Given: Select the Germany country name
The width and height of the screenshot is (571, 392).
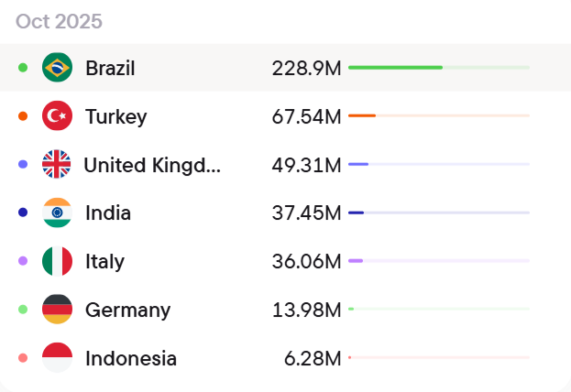Looking at the screenshot, I should (127, 310).
